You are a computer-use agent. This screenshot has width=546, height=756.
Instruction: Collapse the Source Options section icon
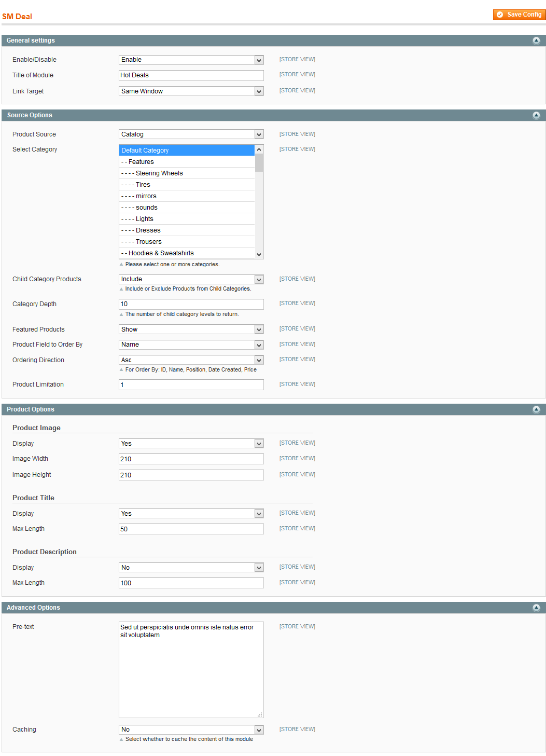tap(536, 115)
